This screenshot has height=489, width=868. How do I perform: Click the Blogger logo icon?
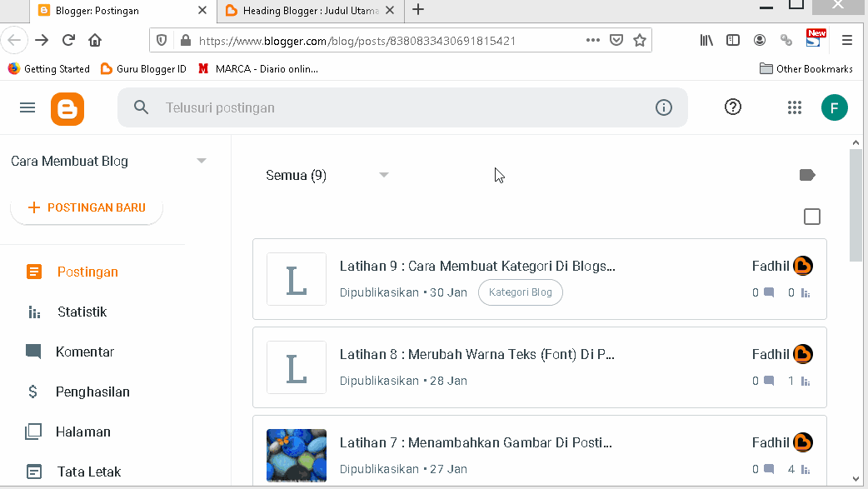coord(67,107)
